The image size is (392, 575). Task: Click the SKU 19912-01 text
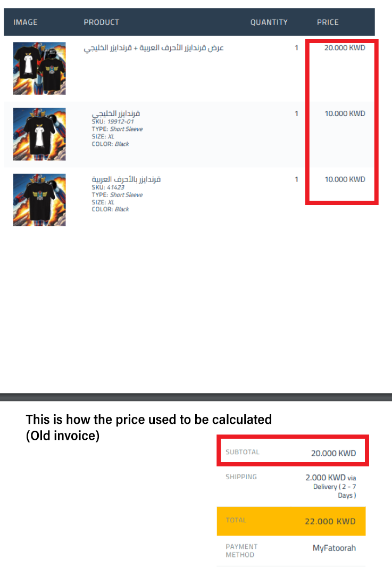coord(113,121)
